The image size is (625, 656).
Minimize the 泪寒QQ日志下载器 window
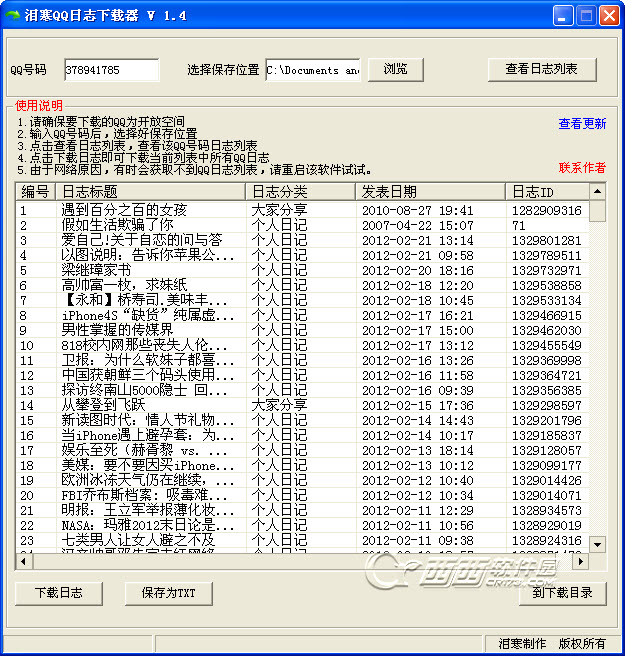(563, 16)
